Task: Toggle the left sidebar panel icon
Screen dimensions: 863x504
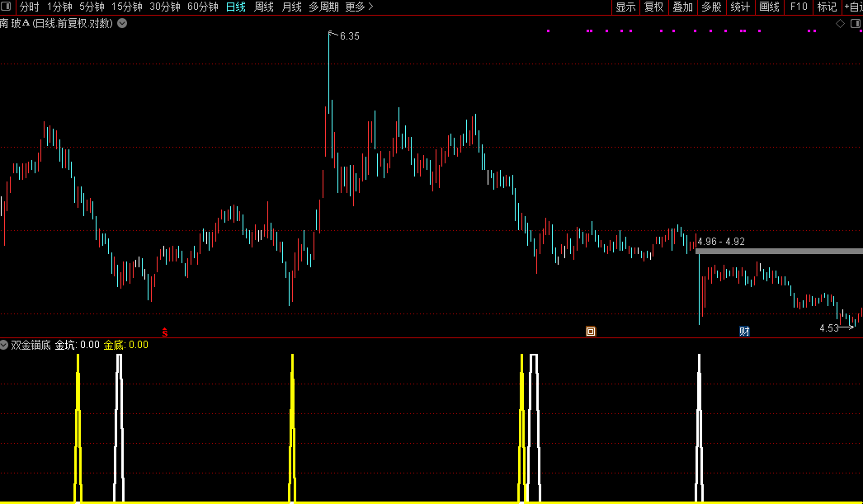Action: click(5, 7)
